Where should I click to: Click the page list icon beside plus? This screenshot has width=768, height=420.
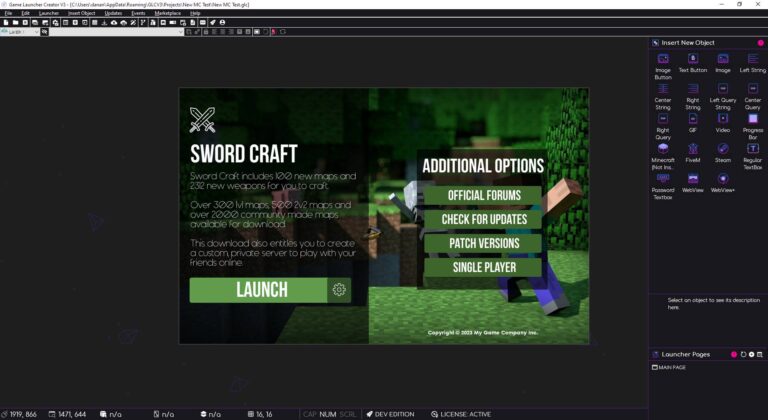(x=760, y=354)
